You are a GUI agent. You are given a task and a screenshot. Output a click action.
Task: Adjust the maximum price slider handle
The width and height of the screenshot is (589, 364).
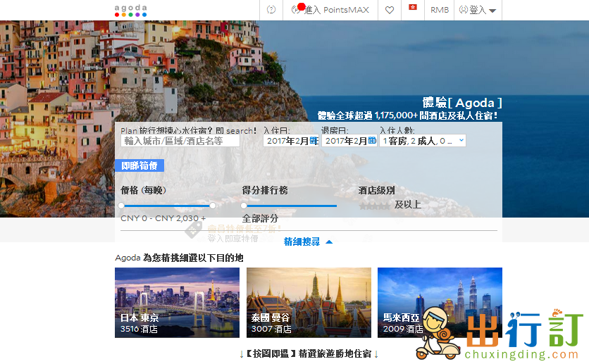coord(213,206)
